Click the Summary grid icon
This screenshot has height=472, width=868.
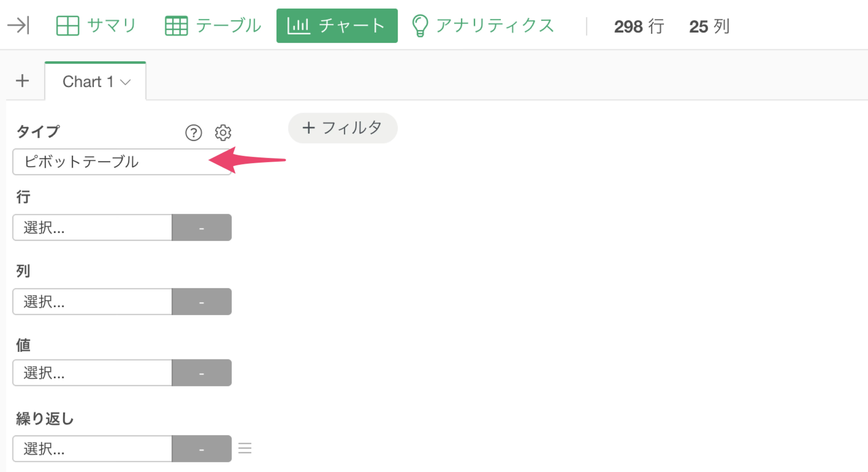[x=67, y=26]
